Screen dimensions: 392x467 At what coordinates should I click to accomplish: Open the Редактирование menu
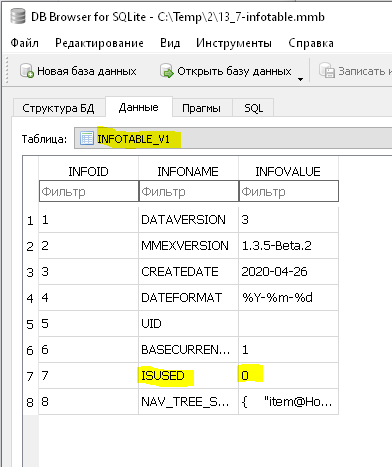tap(99, 43)
